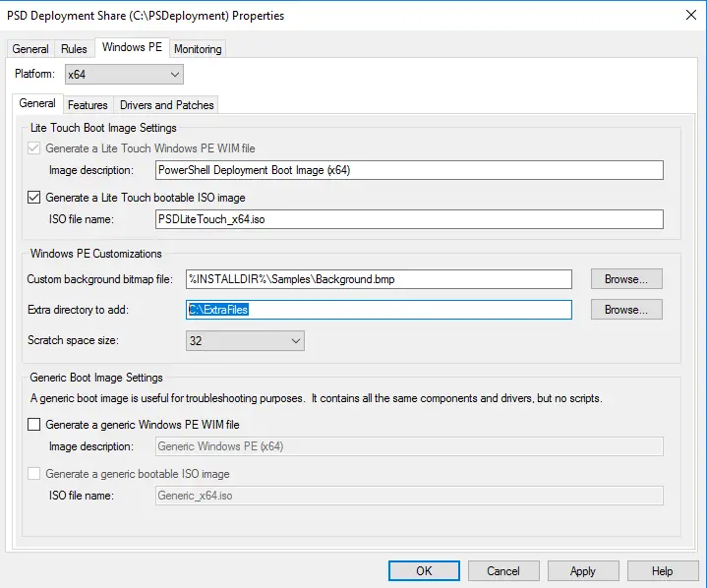Click the Lite Touch Image description field

coord(409,170)
